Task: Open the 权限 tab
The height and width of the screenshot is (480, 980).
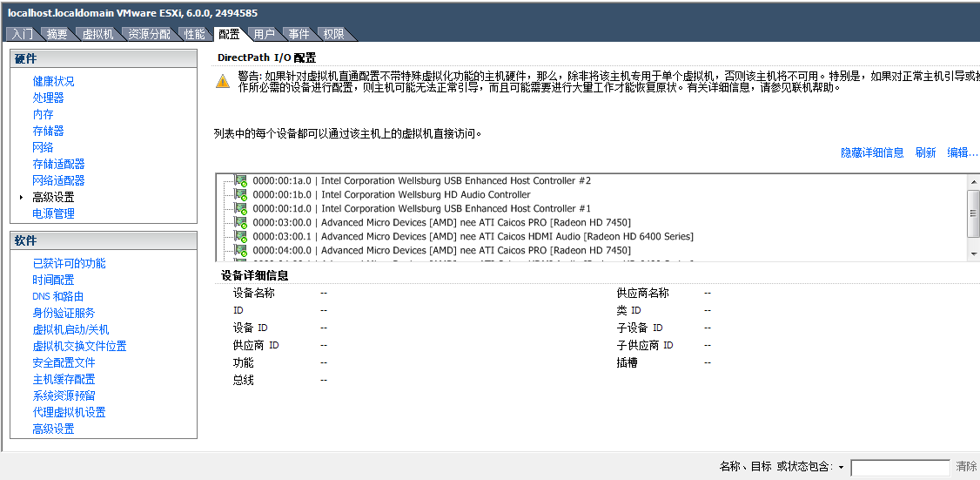Action: [x=333, y=35]
